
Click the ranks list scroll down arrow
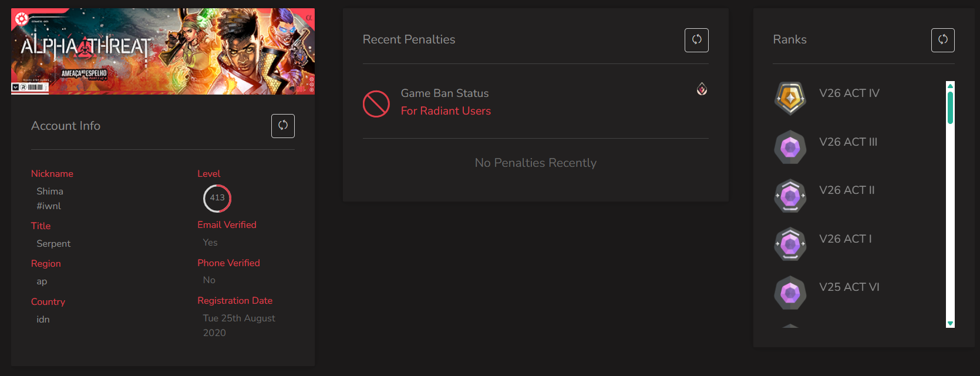(x=950, y=324)
